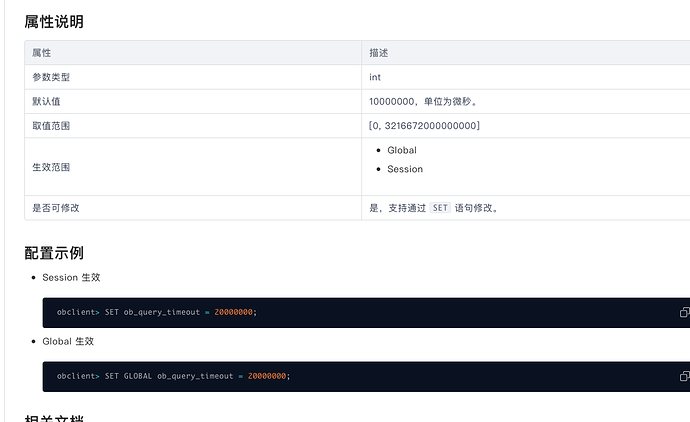Click the int value cell
Image resolution: width=690 pixels, height=422 pixels.
[375, 77]
